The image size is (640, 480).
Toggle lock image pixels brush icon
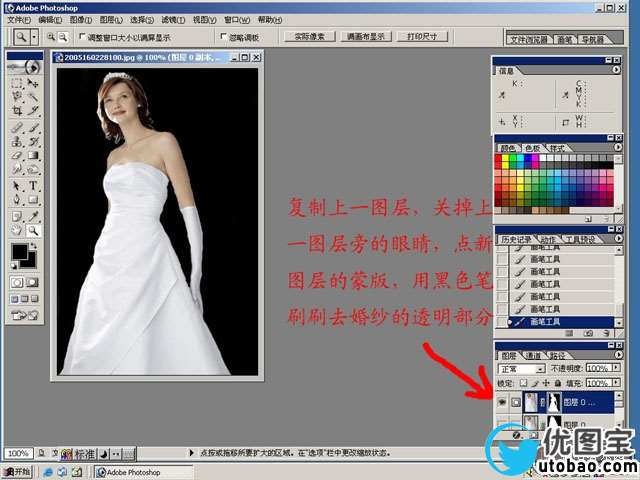pos(535,383)
